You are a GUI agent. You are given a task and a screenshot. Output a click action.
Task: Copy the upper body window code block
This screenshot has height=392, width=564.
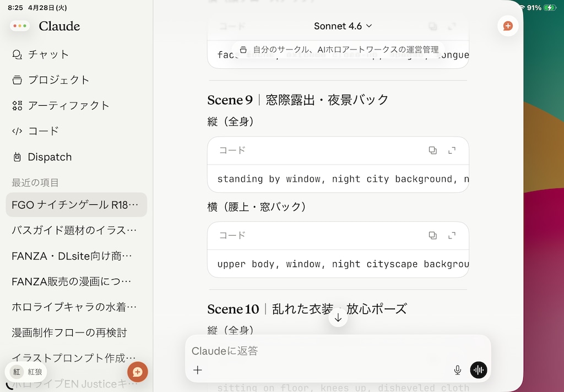[x=433, y=236]
